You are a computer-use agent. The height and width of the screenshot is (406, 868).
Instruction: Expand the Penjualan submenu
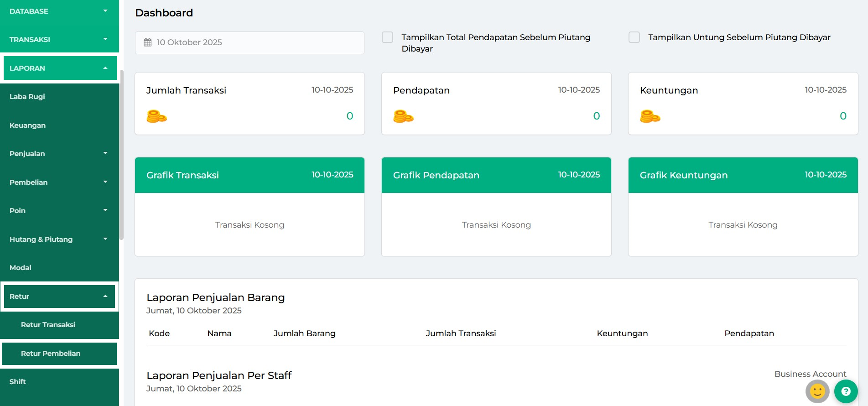59,153
